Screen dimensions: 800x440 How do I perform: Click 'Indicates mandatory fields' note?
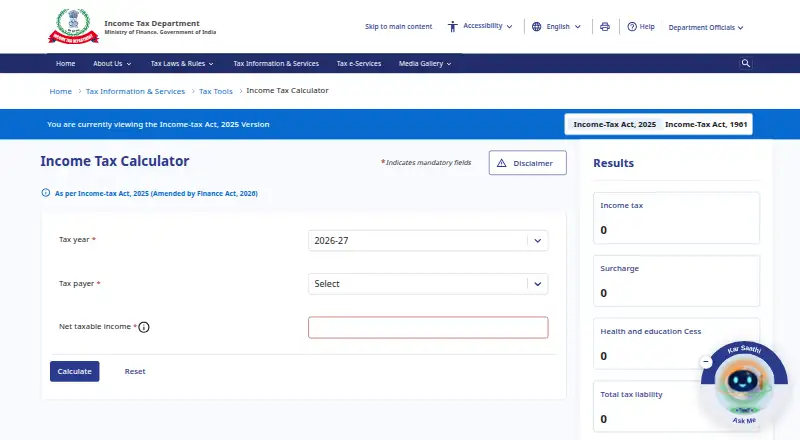tap(428, 162)
